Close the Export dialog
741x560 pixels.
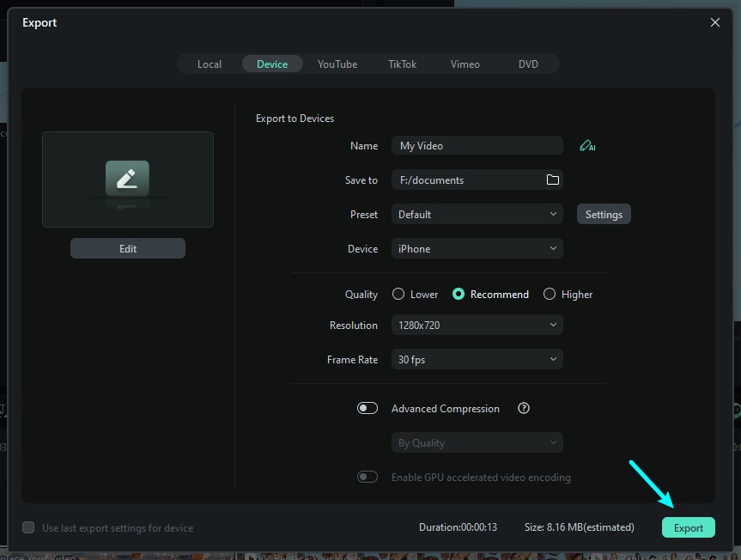(x=715, y=22)
